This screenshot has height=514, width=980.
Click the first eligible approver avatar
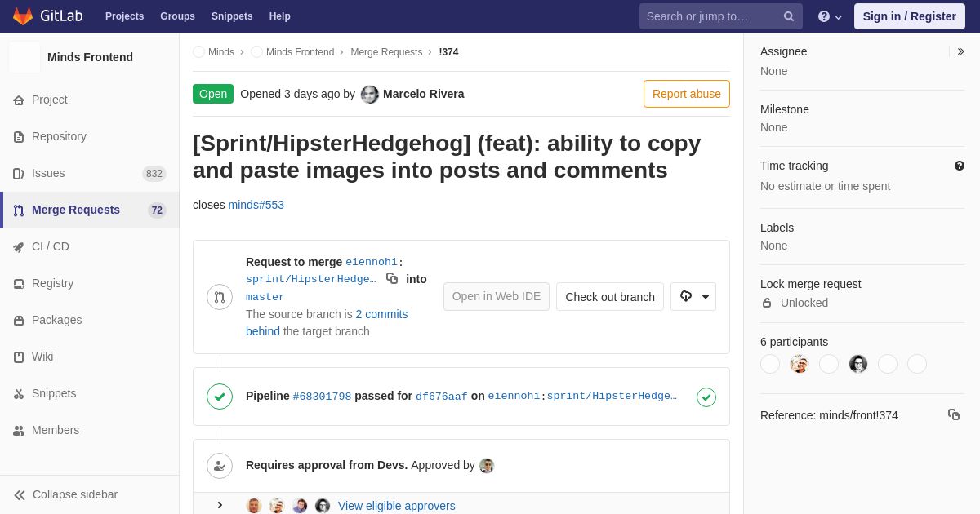(x=254, y=506)
